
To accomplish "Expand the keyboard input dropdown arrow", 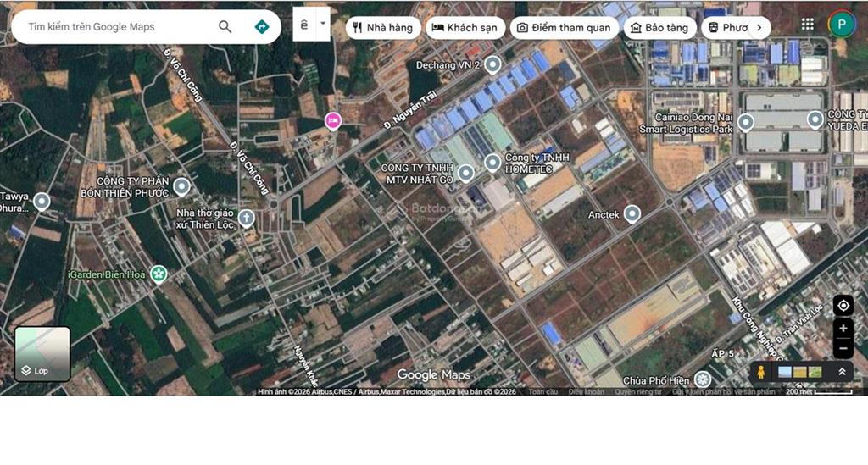I will point(323,25).
